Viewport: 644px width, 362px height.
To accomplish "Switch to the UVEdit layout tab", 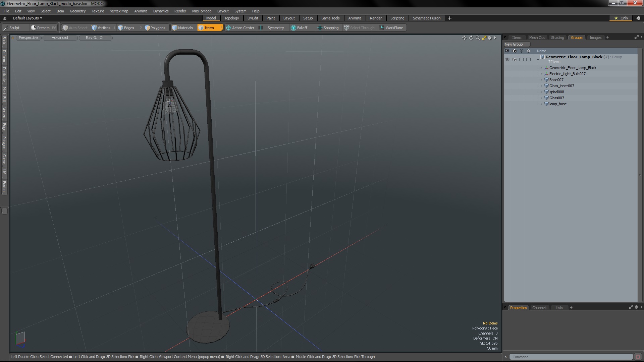I will pos(253,18).
